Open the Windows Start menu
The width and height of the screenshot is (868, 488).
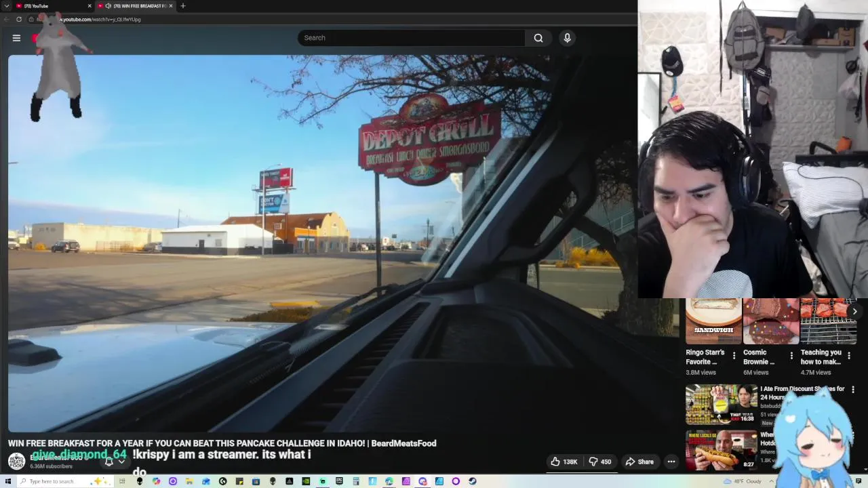[x=8, y=481]
